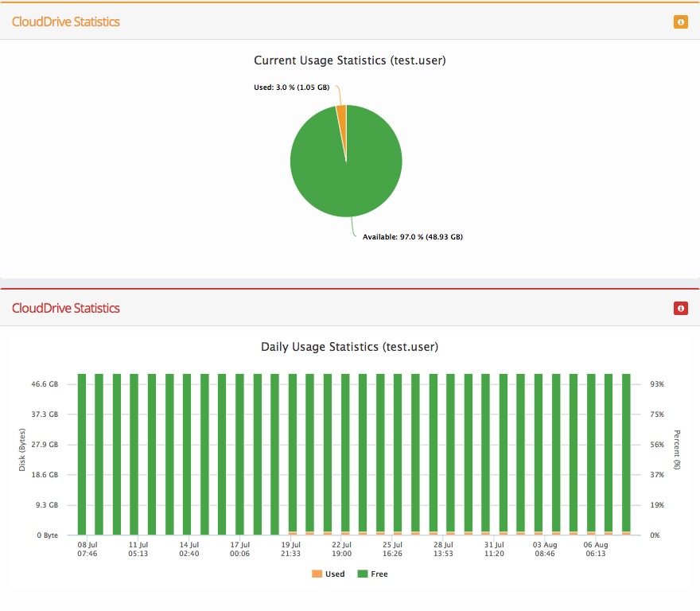Click the Current Usage Statistics chart title
Viewport: 700px width, 611px height.
(349, 60)
